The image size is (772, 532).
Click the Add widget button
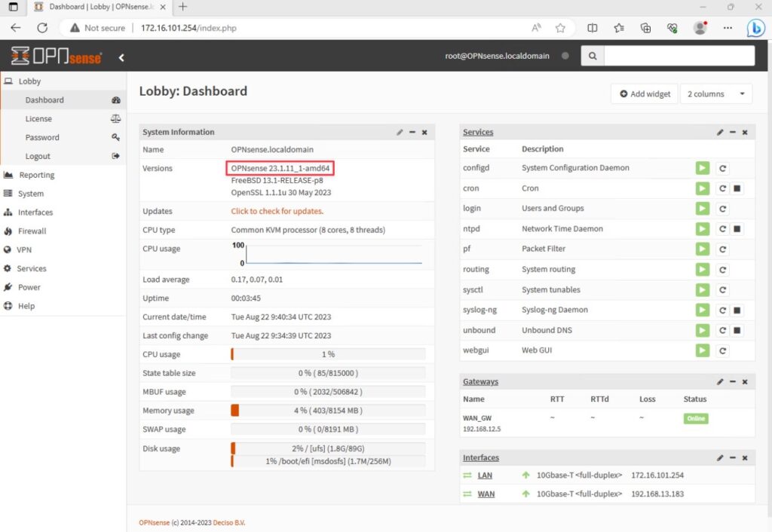(645, 94)
